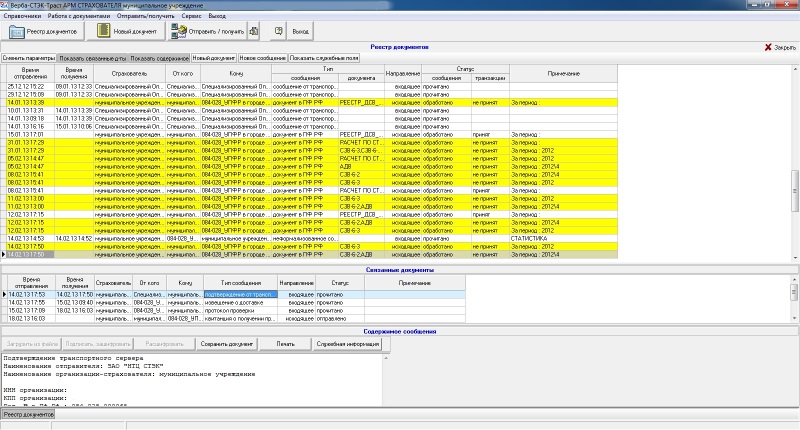Click the 14.02.13 14:52 received time cell
This screenshot has width=800, height=430.
[74, 238]
